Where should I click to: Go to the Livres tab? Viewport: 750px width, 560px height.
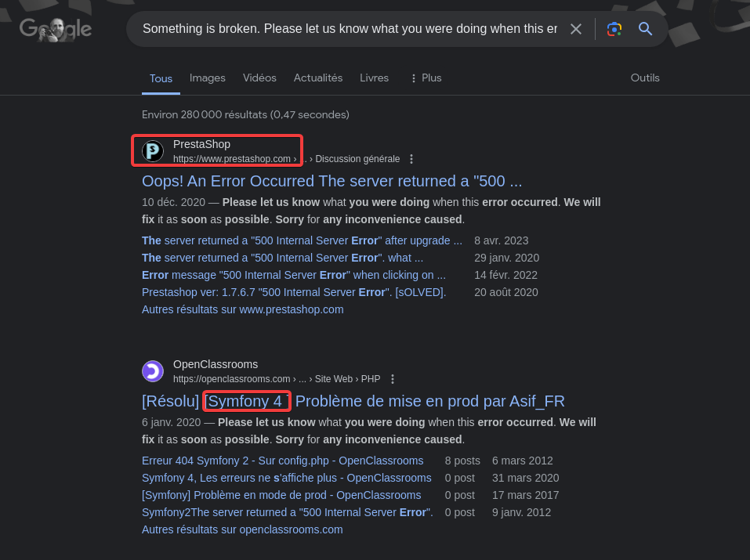(x=374, y=78)
